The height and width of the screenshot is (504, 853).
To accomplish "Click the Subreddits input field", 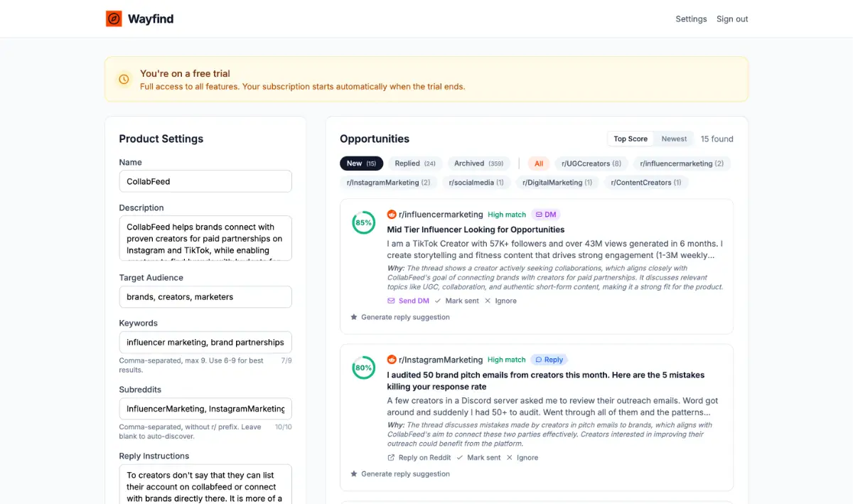I will coord(205,409).
